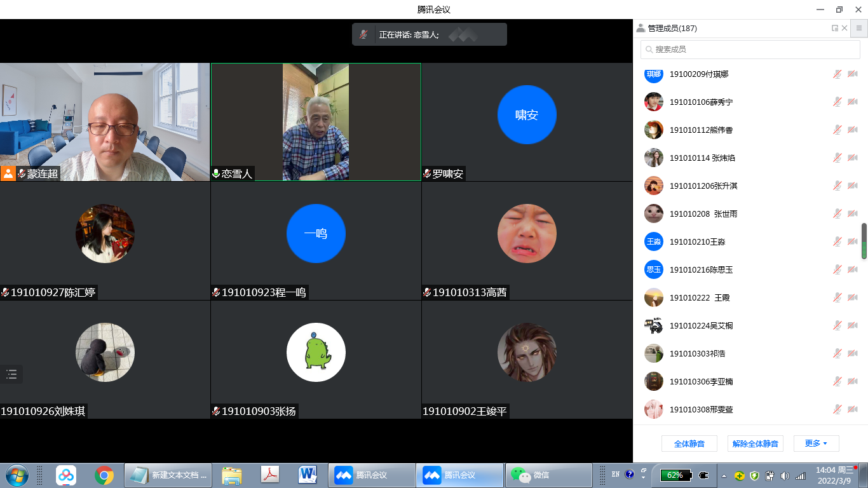
Task: Focus the 搜索成员 search field
Action: [x=750, y=49]
